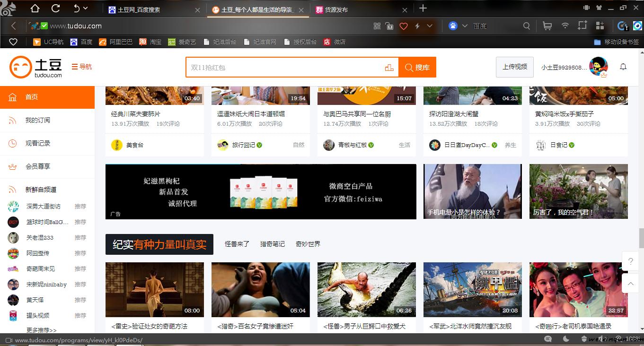Click the 双11抢红包 search input field
The image size is (644, 346).
pos(284,68)
